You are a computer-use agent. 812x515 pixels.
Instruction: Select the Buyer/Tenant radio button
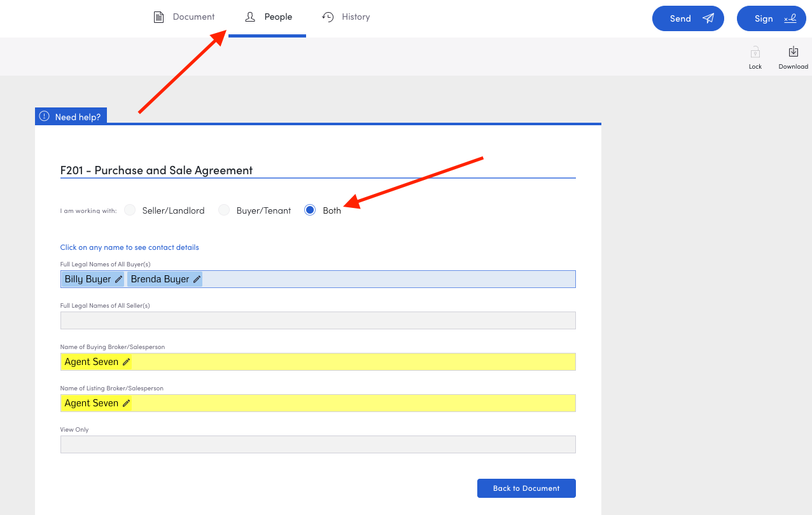tap(224, 210)
